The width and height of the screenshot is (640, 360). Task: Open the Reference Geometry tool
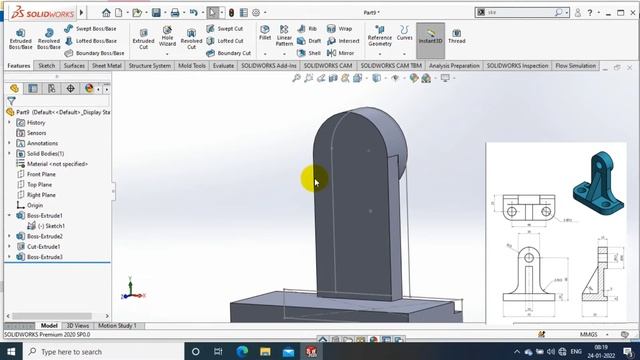pos(380,36)
